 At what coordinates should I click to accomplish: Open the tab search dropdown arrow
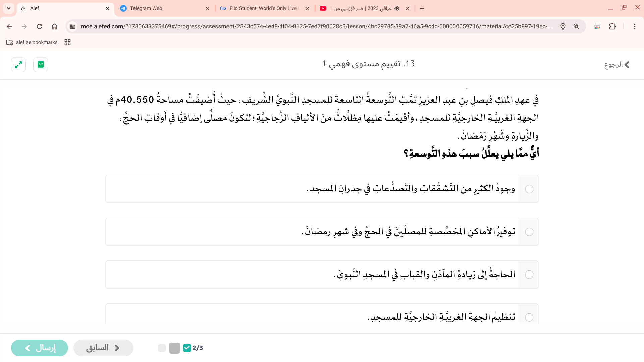pyautogui.click(x=8, y=8)
